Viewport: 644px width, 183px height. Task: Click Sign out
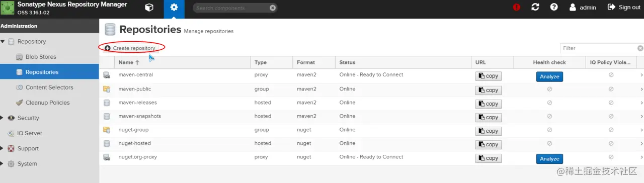pos(624,8)
